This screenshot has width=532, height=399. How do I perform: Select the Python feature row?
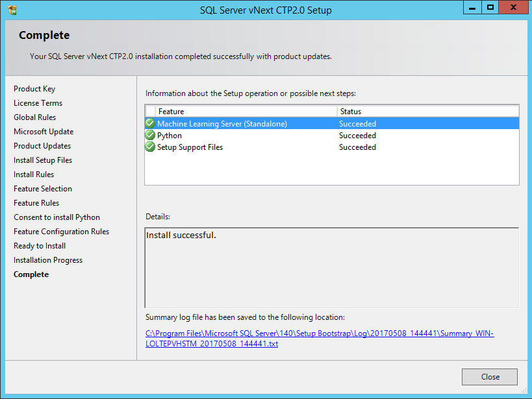[x=332, y=135]
